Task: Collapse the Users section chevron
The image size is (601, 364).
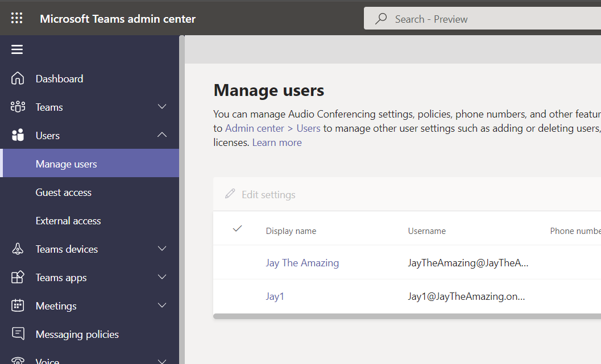Action: 162,135
